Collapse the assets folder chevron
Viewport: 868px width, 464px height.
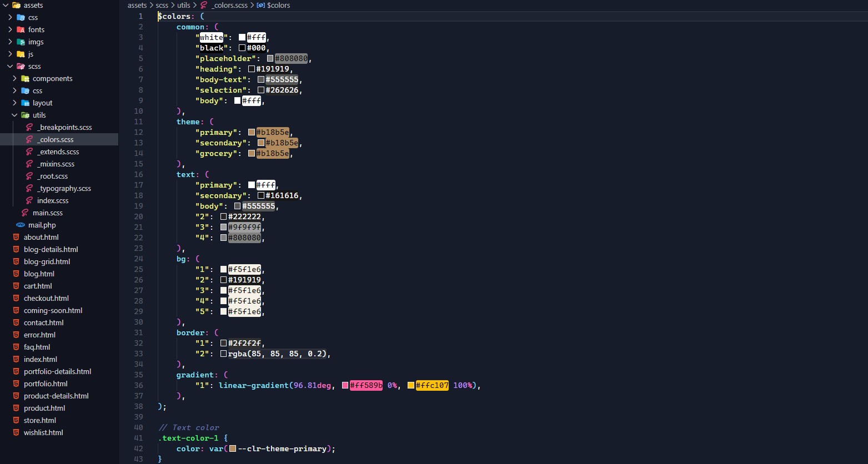click(6, 6)
